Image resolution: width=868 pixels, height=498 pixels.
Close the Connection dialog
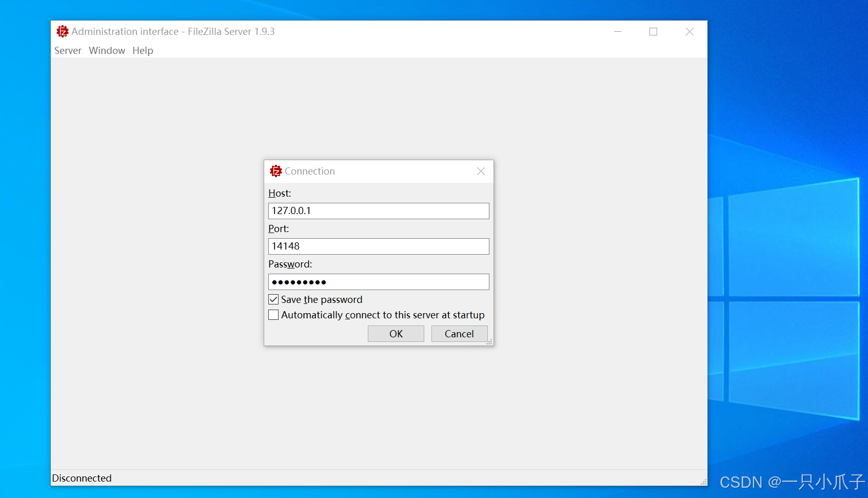point(481,171)
